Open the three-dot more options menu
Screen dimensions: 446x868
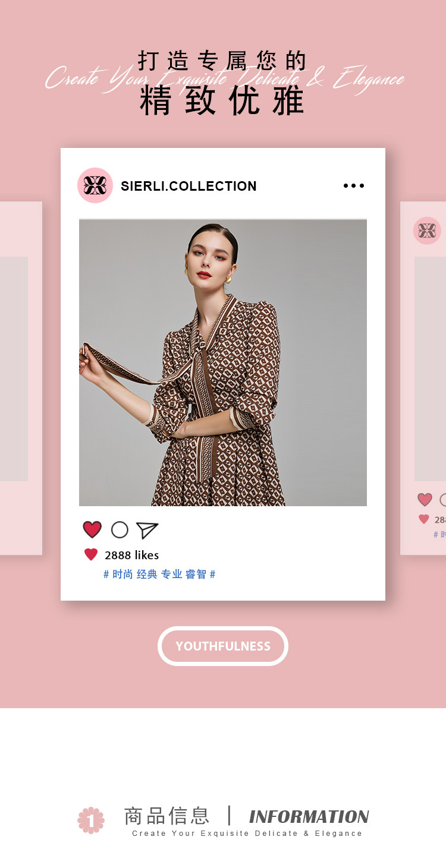354,186
